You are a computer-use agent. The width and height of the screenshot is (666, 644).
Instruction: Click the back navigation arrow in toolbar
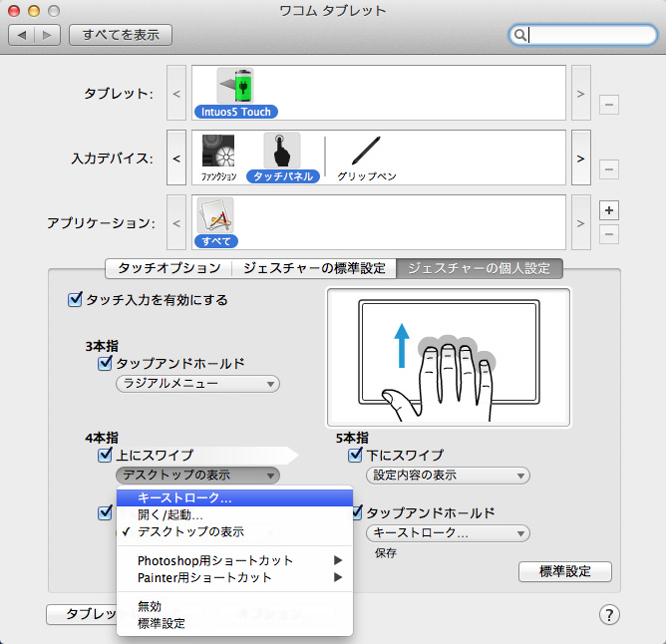(24, 35)
